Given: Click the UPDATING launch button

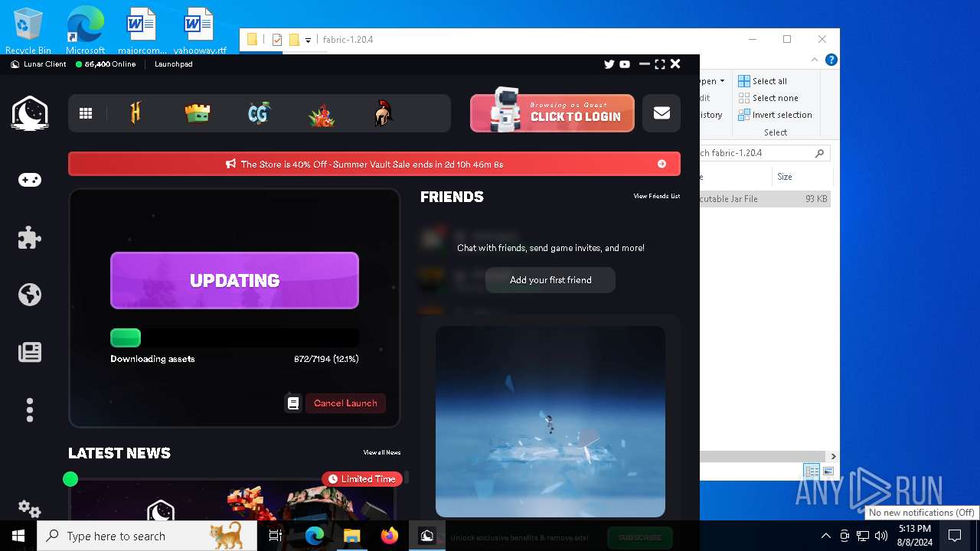Looking at the screenshot, I should (234, 280).
